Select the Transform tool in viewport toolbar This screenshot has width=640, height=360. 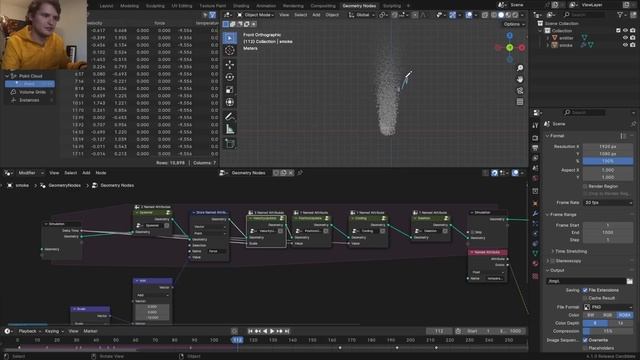[x=230, y=102]
